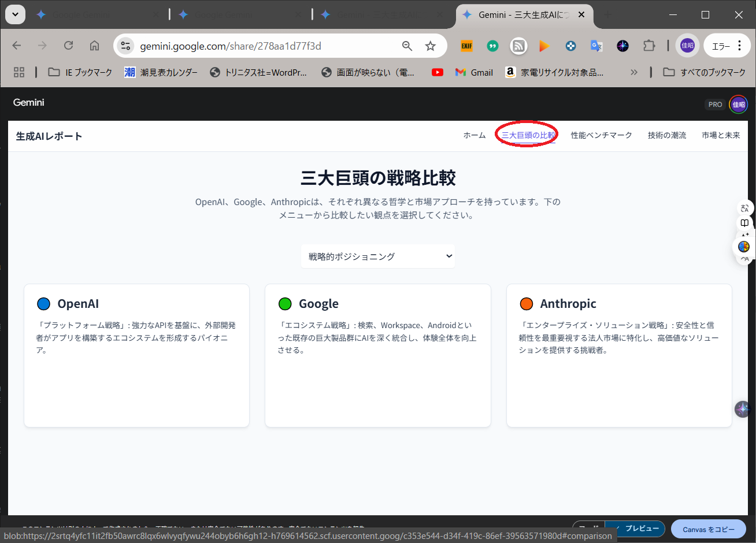The image size is (756, 543).
Task: Open the browser home page icon
Action: coord(94,46)
